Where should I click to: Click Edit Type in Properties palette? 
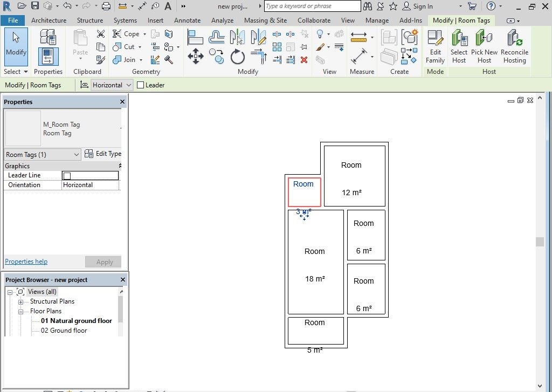click(x=103, y=154)
